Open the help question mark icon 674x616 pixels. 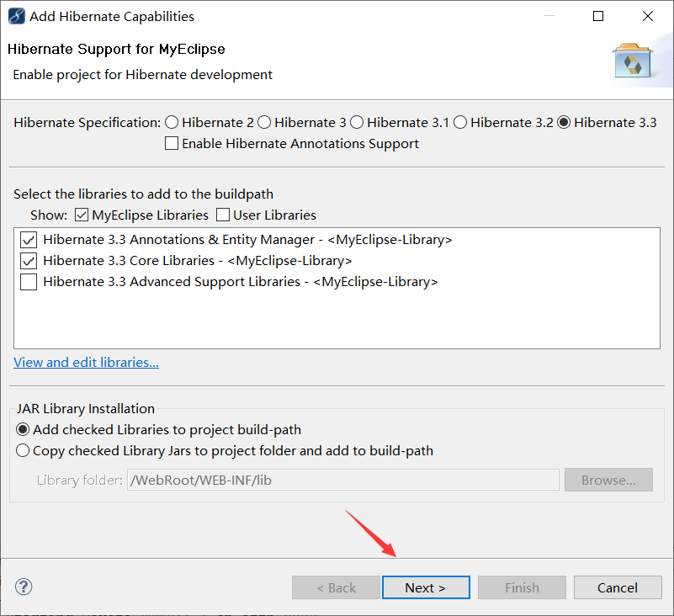tap(24, 587)
